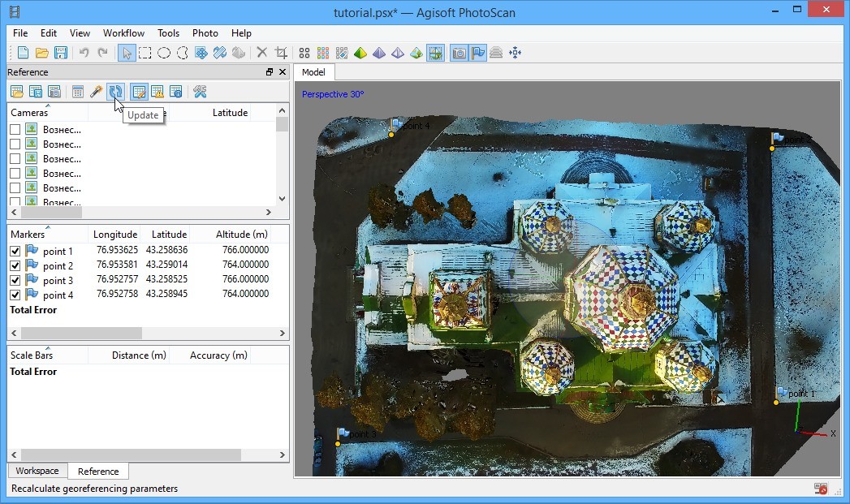Crop selection using the crop icon

pos(281,53)
